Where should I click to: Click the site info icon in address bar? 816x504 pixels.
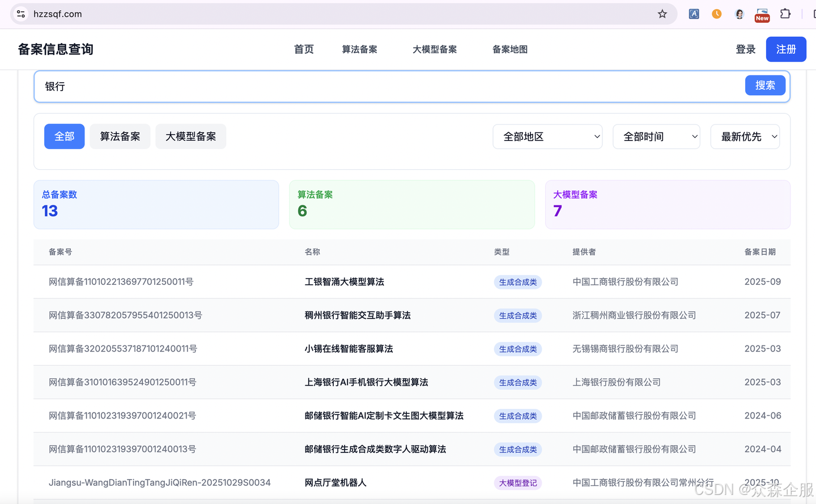point(21,14)
